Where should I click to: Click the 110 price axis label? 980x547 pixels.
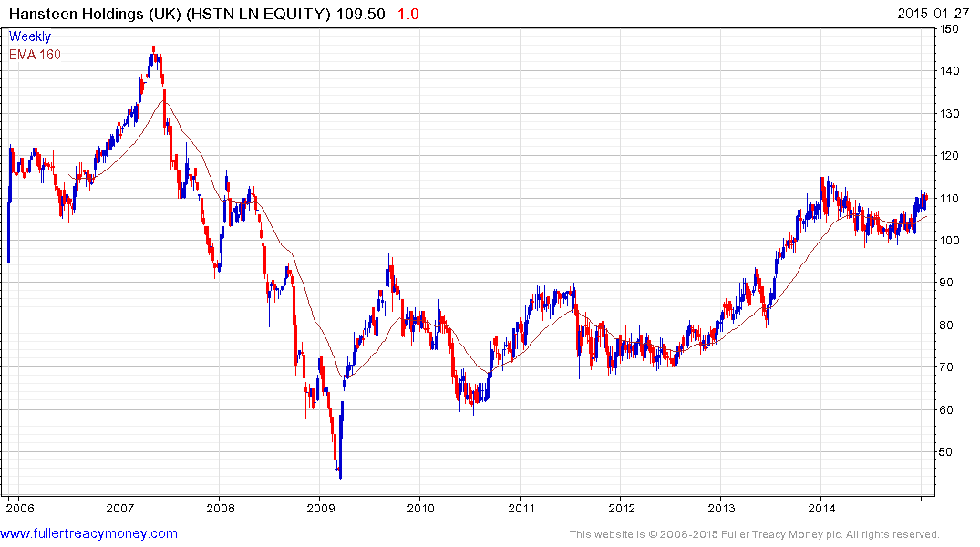[949, 198]
